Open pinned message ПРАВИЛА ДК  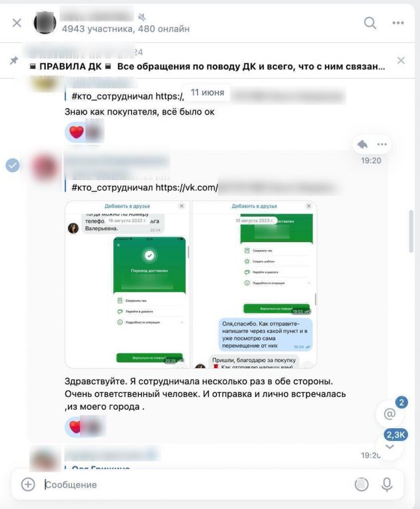tap(207, 66)
